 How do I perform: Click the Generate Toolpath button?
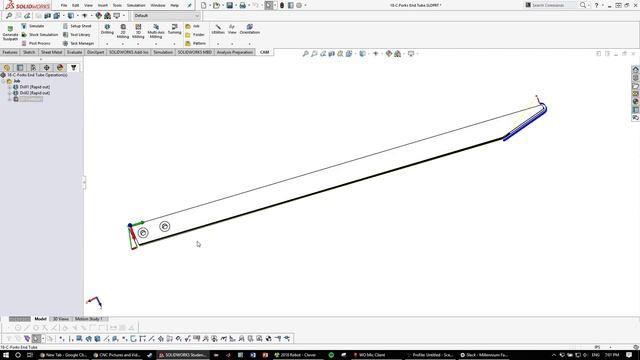[x=10, y=33]
